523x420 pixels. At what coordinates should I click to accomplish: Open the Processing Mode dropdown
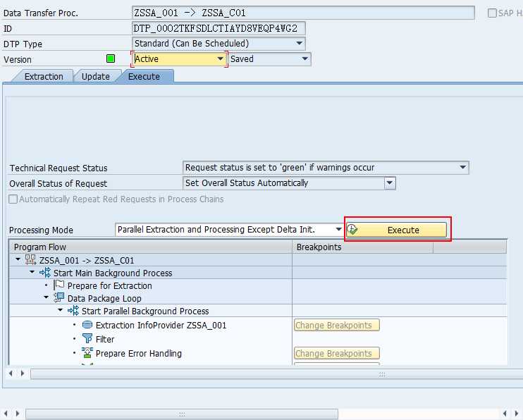point(338,230)
